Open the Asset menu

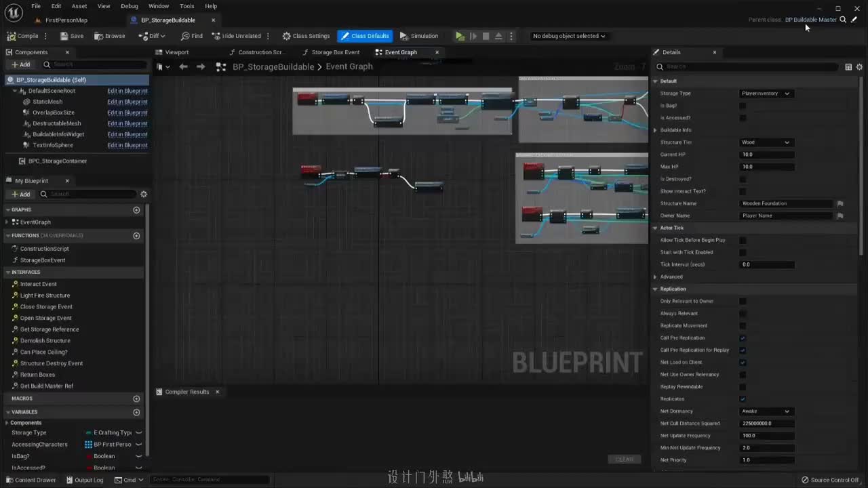(x=79, y=6)
